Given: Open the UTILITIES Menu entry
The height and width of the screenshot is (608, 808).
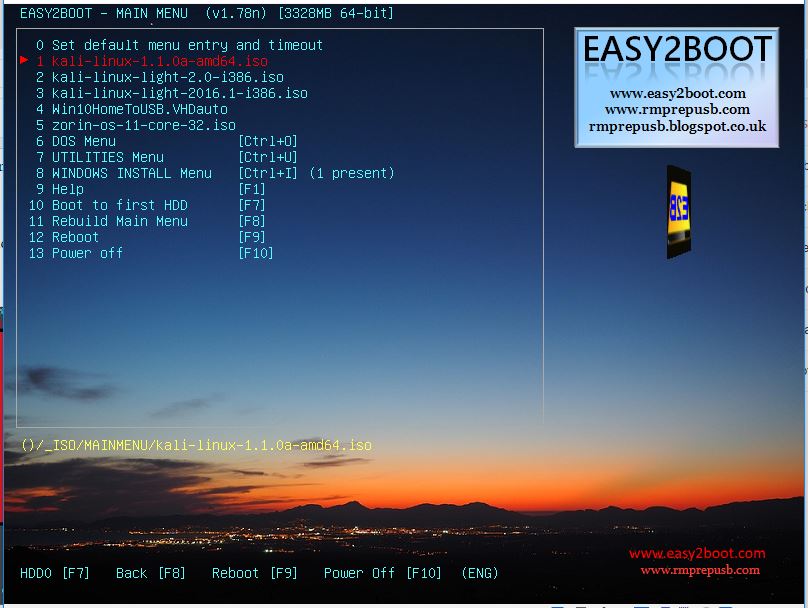Looking at the screenshot, I should click(x=100, y=157).
